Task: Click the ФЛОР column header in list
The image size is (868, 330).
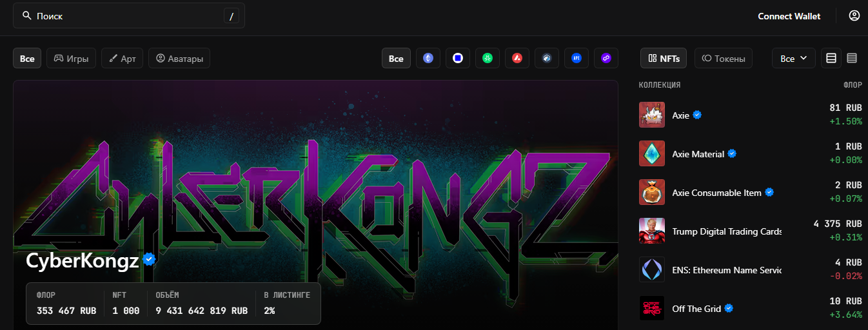Action: 853,85
